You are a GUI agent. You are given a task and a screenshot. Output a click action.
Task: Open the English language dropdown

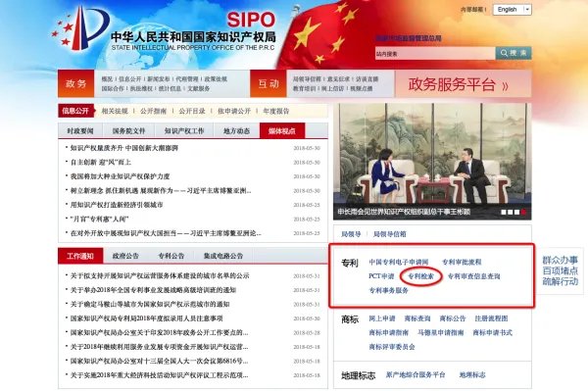pos(513,10)
